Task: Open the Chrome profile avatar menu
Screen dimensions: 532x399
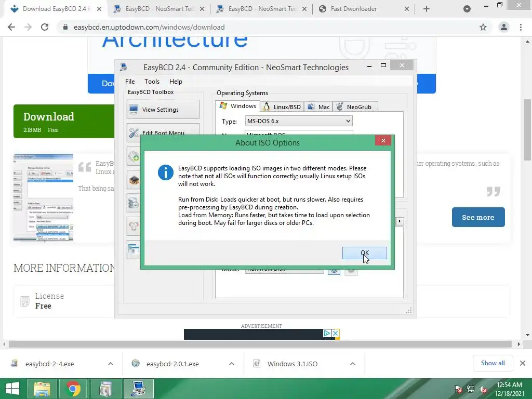Action: (504, 27)
